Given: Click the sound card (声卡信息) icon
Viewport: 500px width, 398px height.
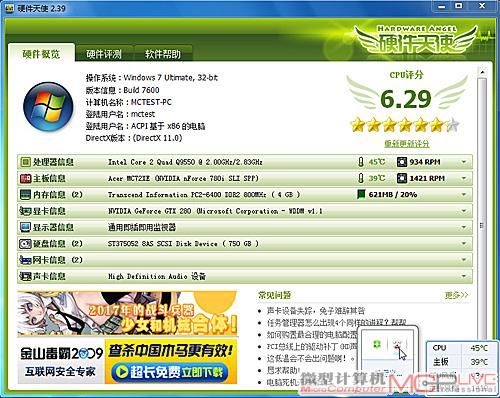Looking at the screenshot, I should 25,276.
